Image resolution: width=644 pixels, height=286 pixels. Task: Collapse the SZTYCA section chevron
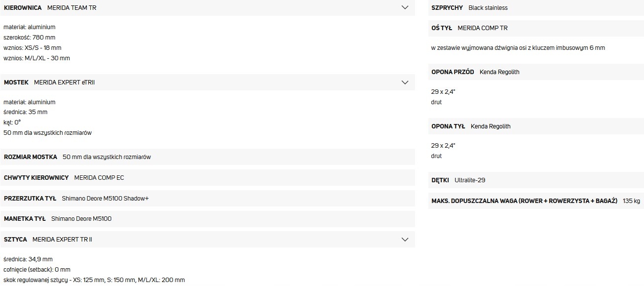click(x=405, y=239)
